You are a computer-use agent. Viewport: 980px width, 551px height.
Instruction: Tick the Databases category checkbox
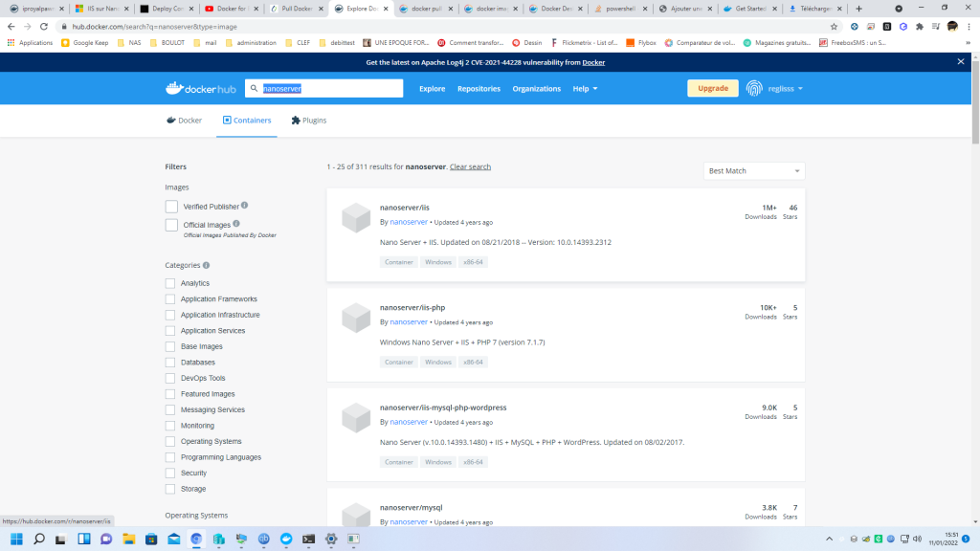pyautogui.click(x=170, y=363)
